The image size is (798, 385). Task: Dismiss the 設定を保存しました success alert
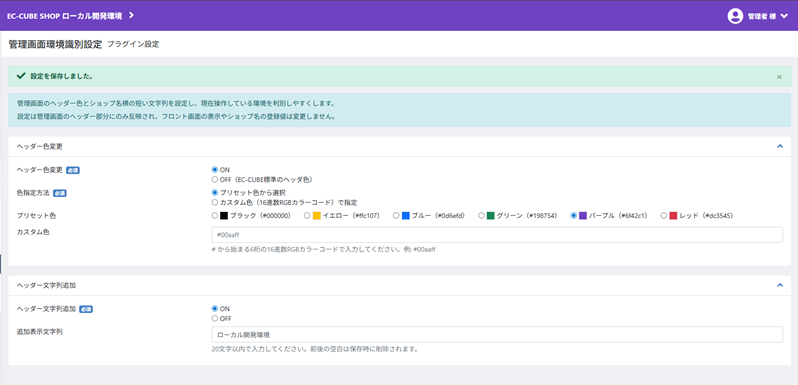(x=779, y=77)
